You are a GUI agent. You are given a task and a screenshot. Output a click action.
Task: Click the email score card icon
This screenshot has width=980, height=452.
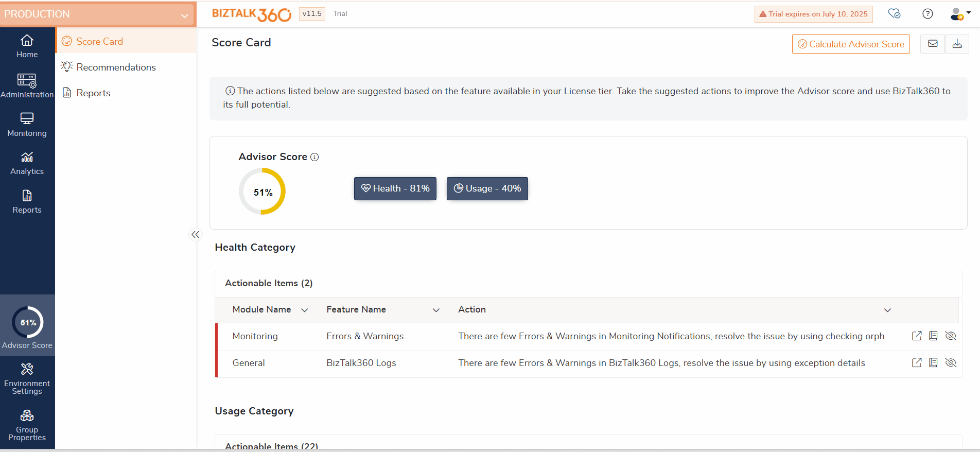click(x=932, y=44)
